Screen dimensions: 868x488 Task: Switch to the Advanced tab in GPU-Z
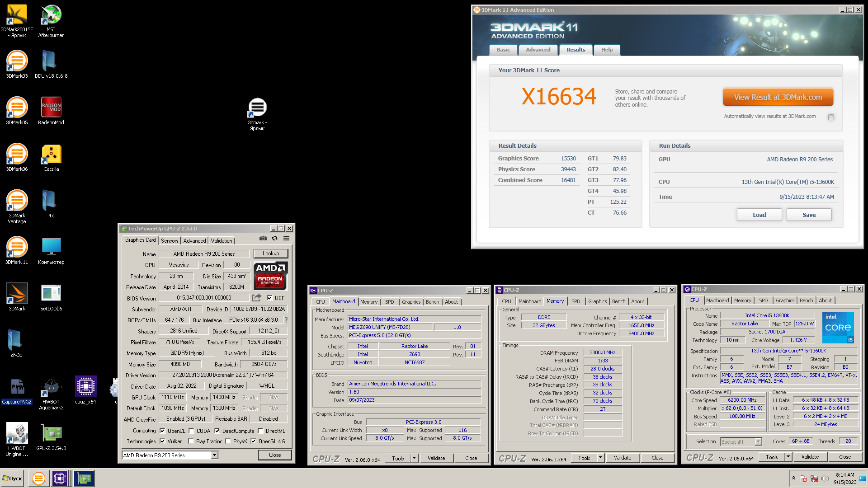[x=195, y=241]
